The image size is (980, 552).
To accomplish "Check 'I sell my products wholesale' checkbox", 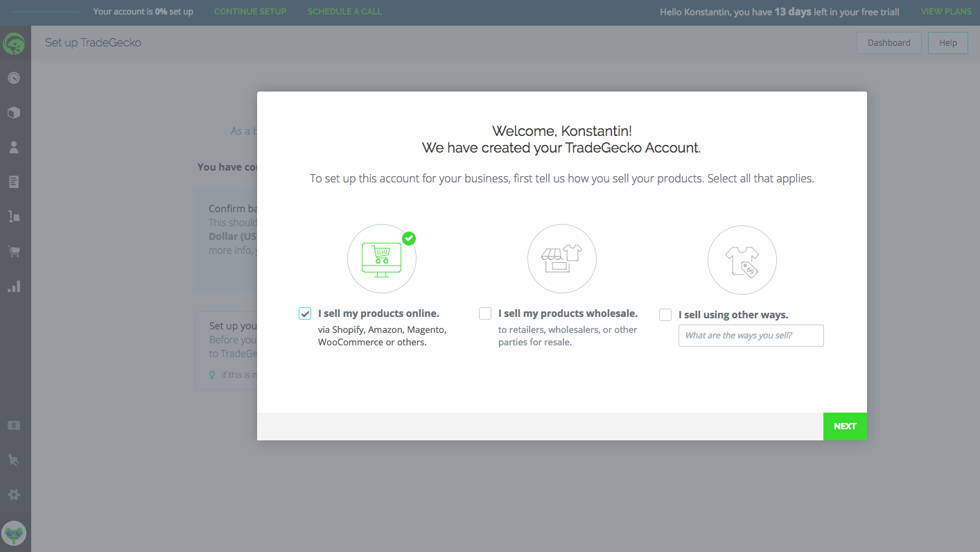I will (x=485, y=313).
